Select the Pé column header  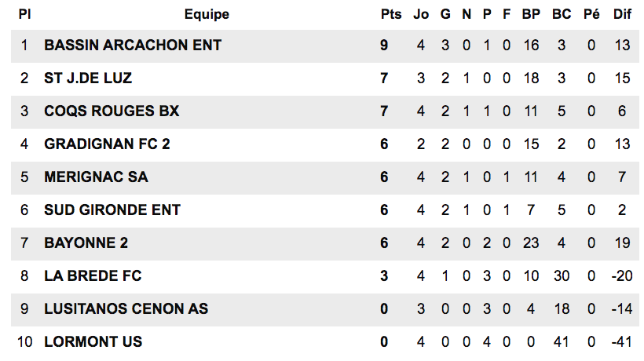(x=591, y=14)
